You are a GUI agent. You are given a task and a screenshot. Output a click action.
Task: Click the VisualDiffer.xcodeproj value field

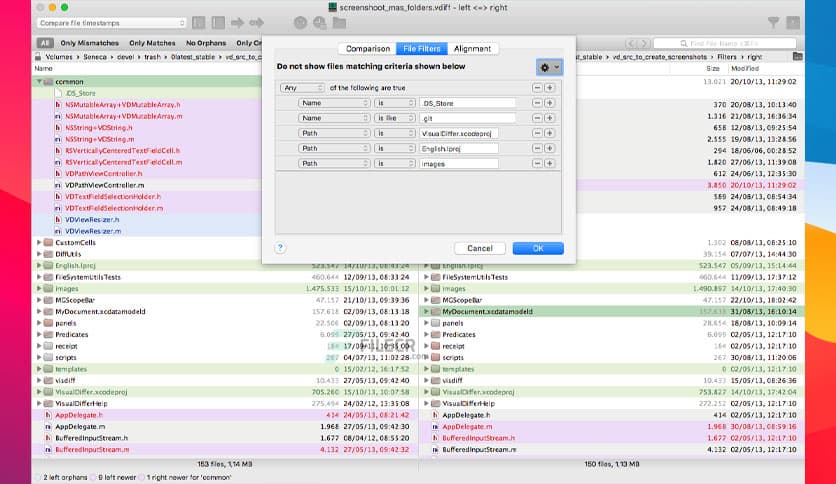tap(459, 133)
